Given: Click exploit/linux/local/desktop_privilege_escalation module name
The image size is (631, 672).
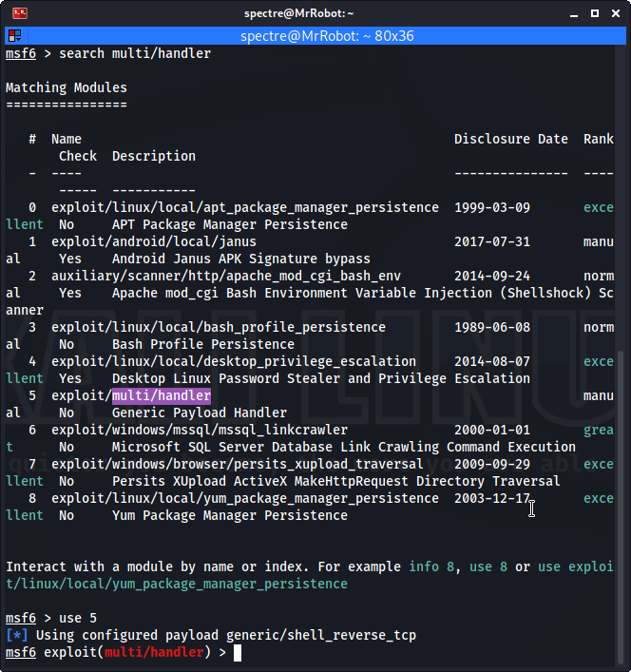Looking at the screenshot, I should click(234, 361).
